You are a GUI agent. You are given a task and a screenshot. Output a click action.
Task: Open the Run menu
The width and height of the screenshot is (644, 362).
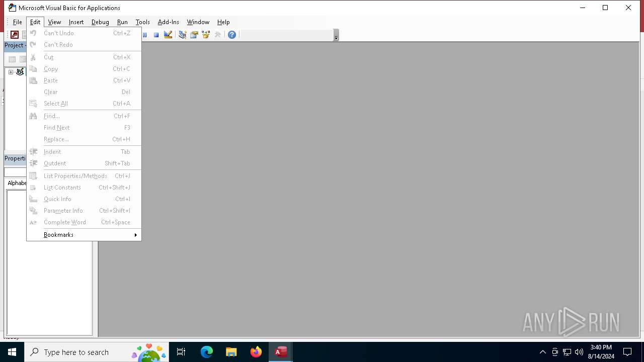[x=122, y=22]
